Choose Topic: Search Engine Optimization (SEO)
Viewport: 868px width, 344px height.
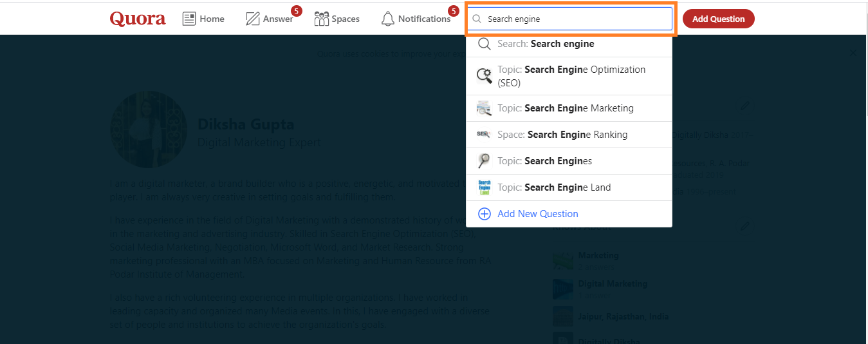[569, 76]
